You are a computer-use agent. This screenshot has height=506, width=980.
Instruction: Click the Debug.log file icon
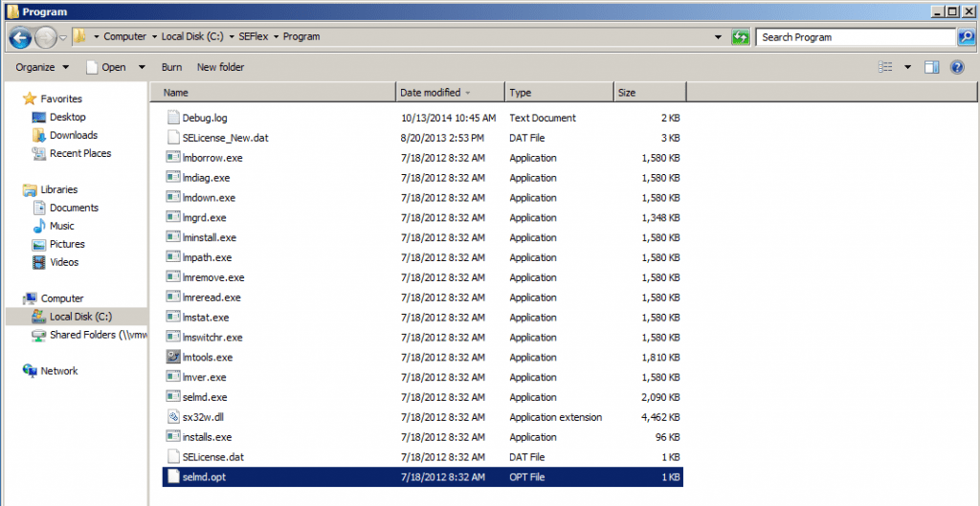click(x=173, y=118)
